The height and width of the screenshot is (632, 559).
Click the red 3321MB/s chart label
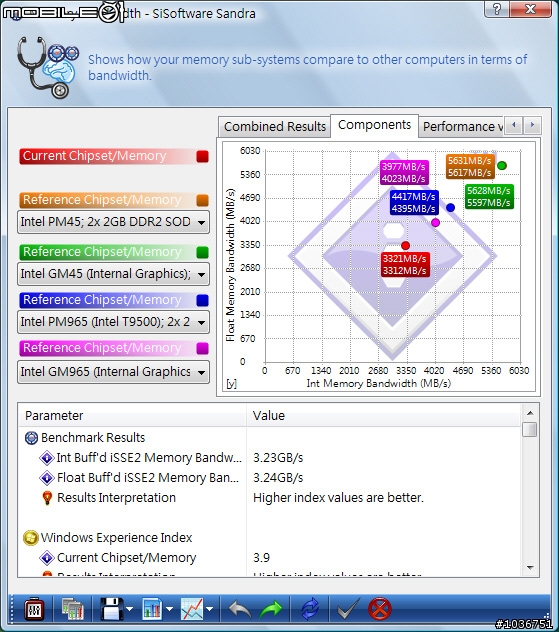point(405,264)
